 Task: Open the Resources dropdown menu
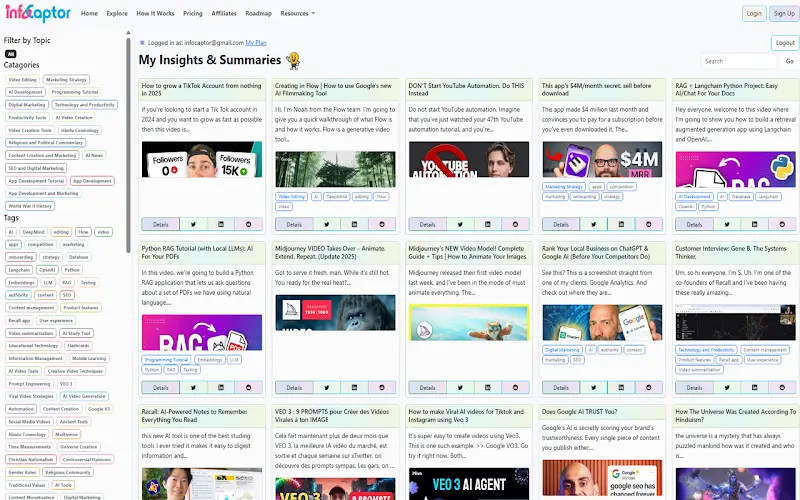pyautogui.click(x=297, y=13)
